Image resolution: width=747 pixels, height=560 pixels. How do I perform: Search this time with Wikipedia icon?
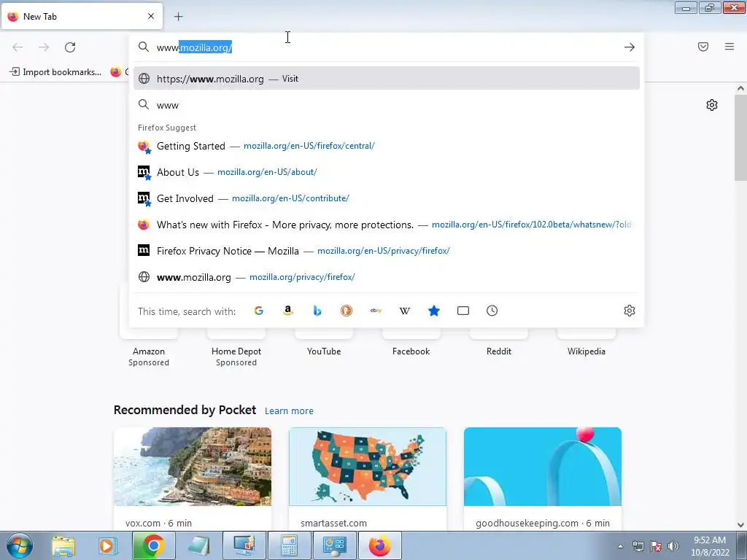pos(404,311)
